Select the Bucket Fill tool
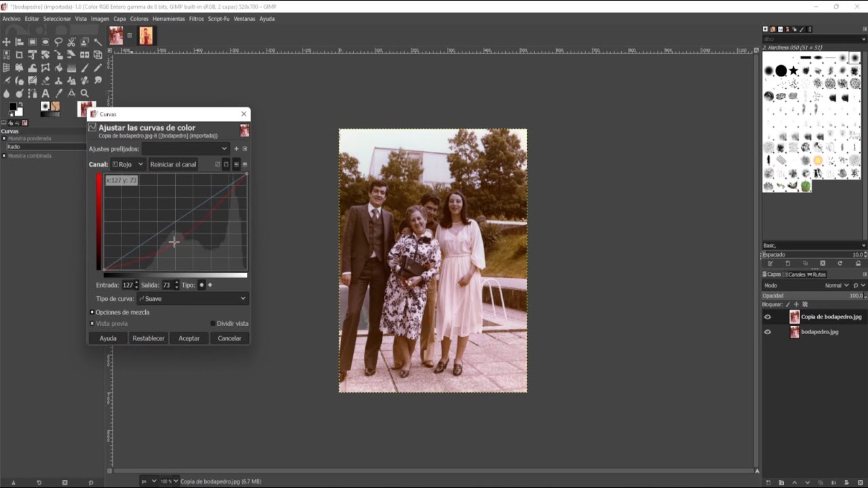Screen dimensions: 868x488 (58, 68)
